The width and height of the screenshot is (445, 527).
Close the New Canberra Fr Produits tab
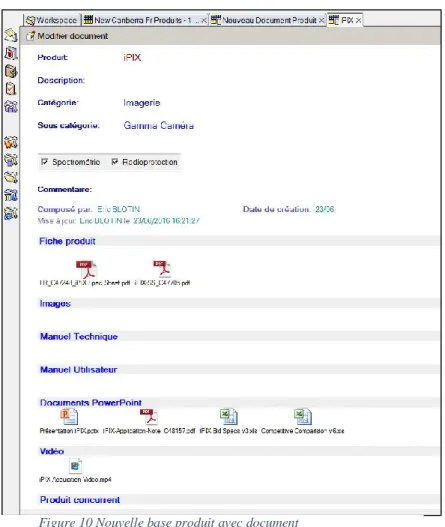tap(204, 21)
